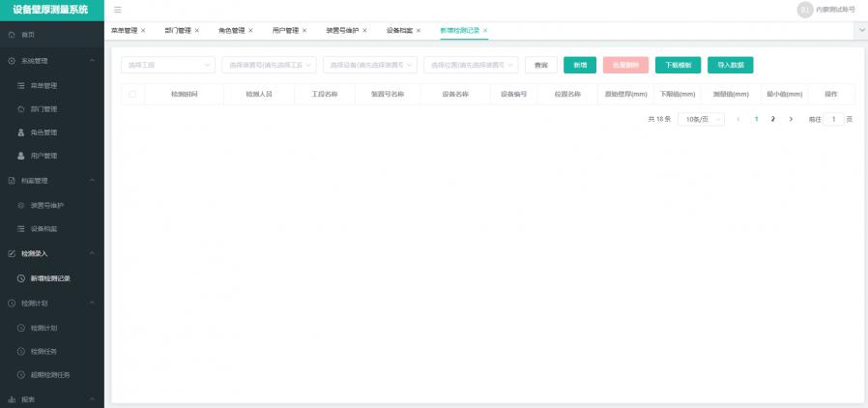Screen dimensions: 868x408
Task: Click the 超期检测任务 icon in sidebar
Action: click(21, 374)
